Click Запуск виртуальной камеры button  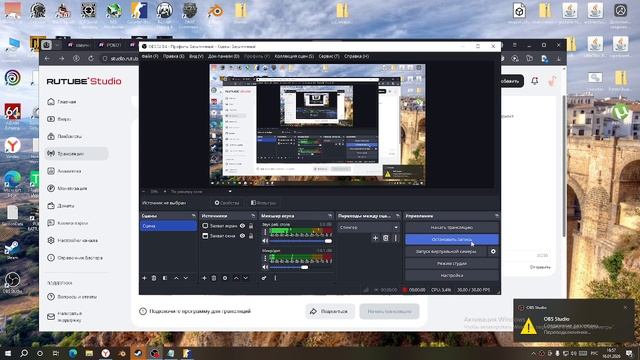point(446,251)
